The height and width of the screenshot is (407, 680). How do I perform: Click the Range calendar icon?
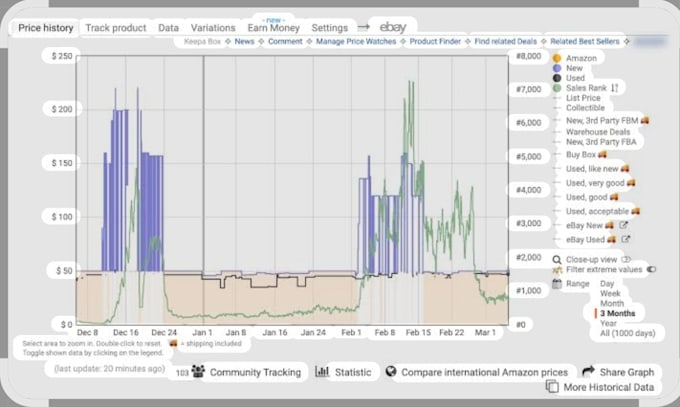tap(557, 284)
